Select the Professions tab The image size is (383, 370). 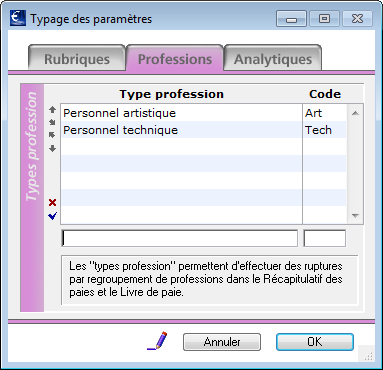(x=175, y=58)
